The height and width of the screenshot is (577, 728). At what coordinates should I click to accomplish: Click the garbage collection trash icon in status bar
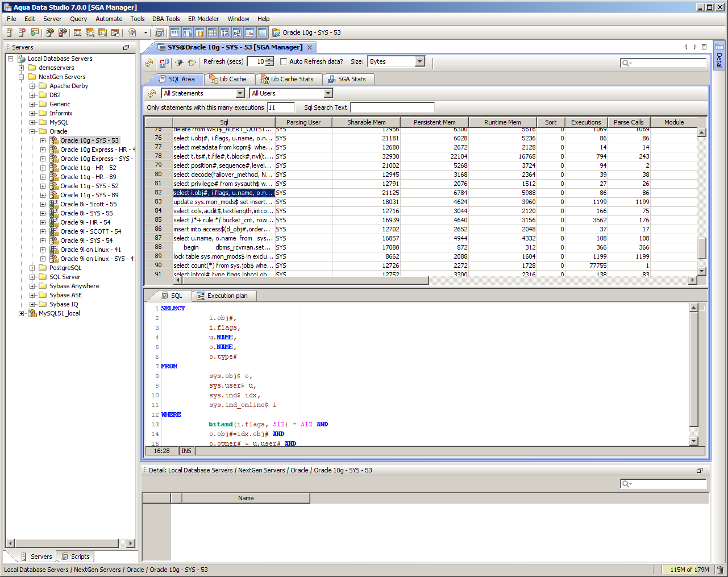[x=720, y=570]
